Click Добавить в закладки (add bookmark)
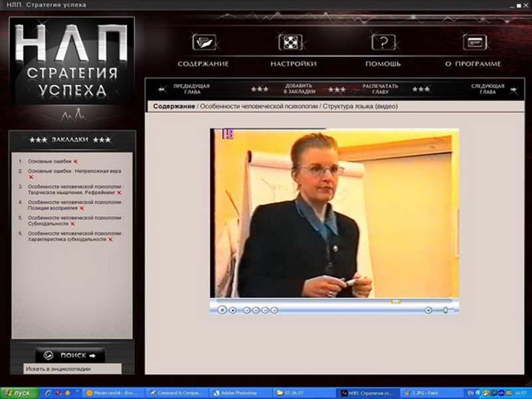The image size is (532, 399). point(299,89)
